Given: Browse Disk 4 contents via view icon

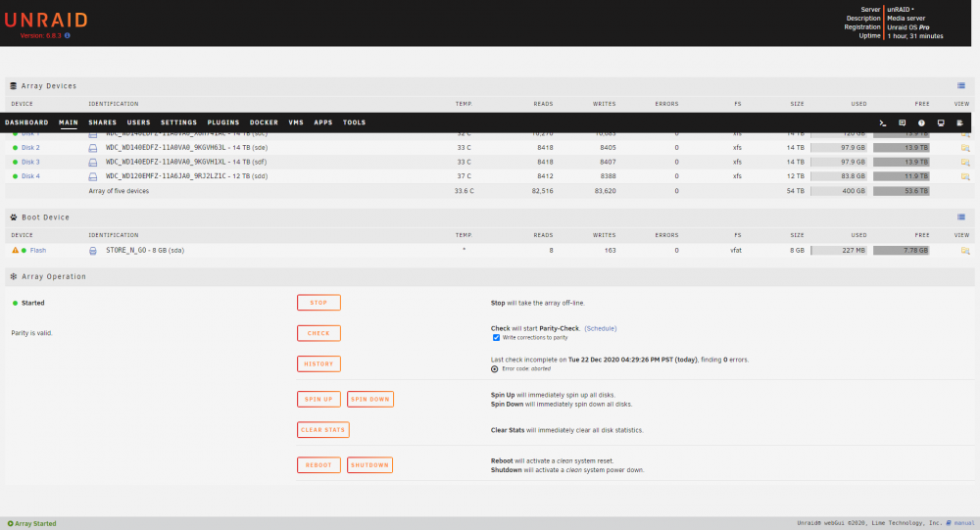Looking at the screenshot, I should click(x=965, y=177).
